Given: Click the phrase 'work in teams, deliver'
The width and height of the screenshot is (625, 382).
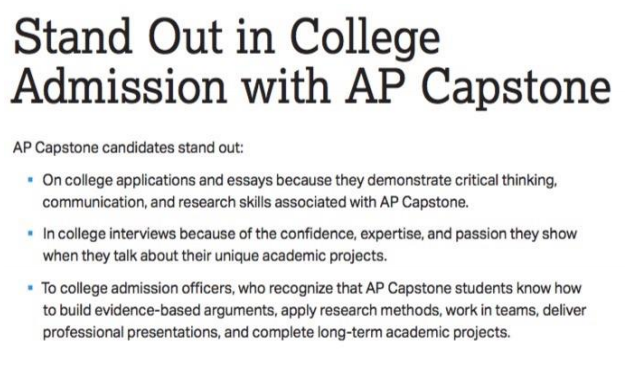Looking at the screenshot, I should coord(516,310).
